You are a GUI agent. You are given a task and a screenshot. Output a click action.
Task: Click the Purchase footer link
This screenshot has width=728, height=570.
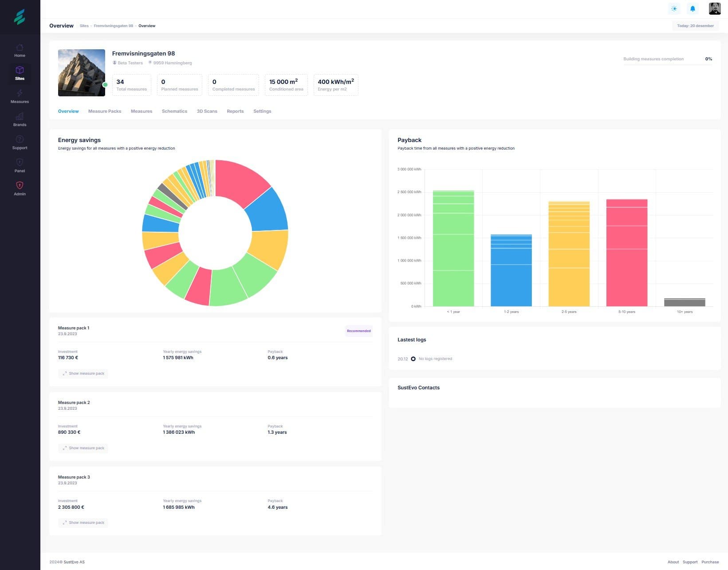710,562
